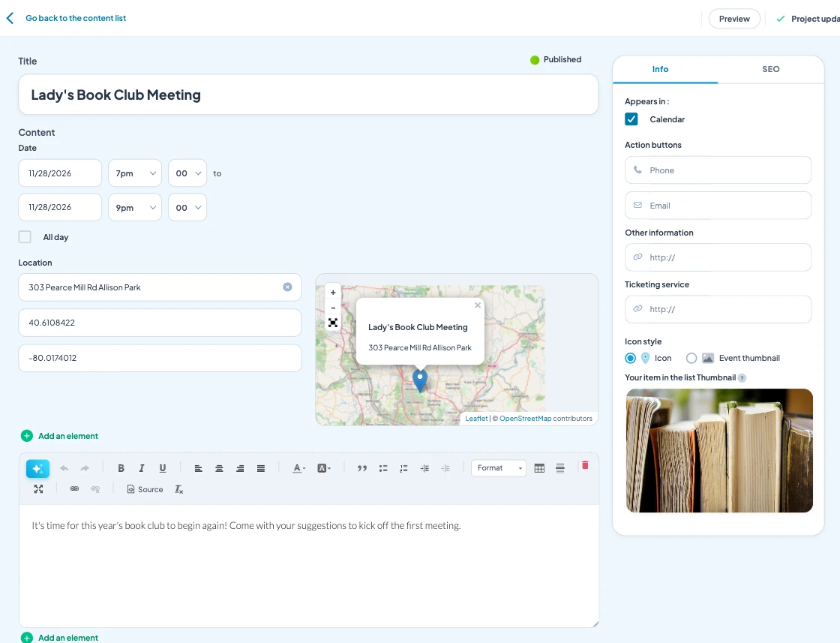This screenshot has width=840, height=643.
Task: Uncheck the Calendar checkbox
Action: [631, 119]
